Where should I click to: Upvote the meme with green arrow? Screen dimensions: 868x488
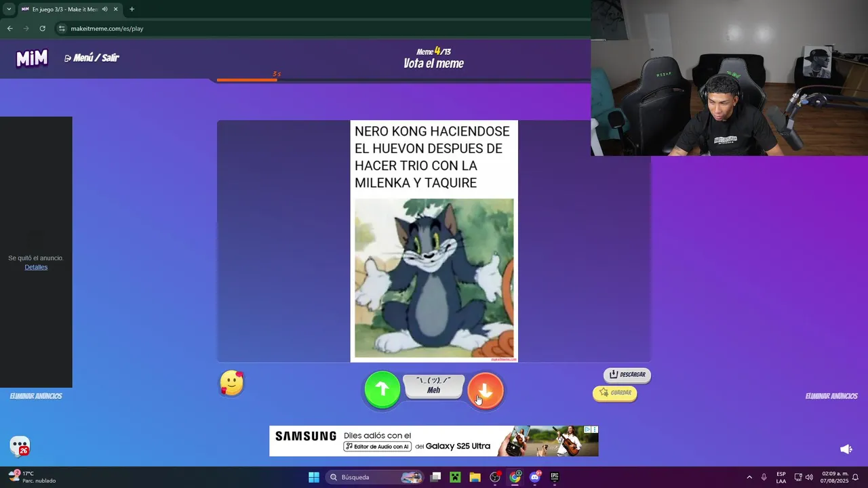[382, 390]
